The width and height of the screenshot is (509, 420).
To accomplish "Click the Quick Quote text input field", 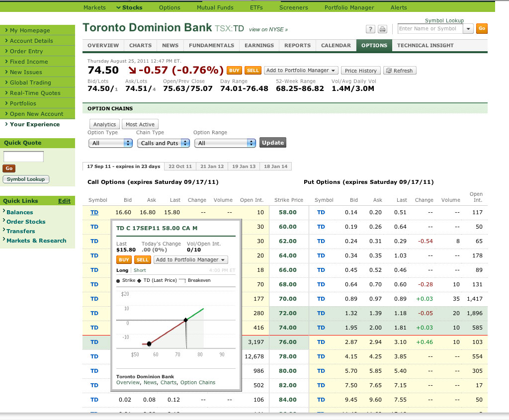I will tap(23, 157).
